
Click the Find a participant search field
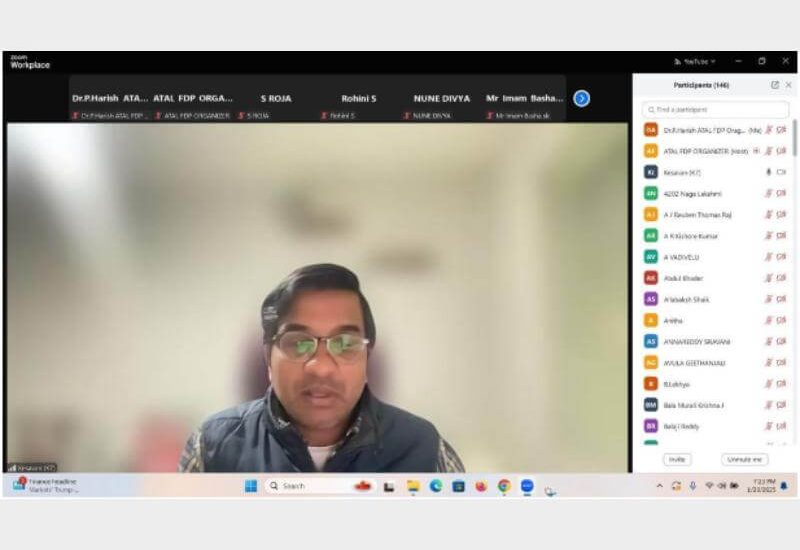click(x=715, y=110)
